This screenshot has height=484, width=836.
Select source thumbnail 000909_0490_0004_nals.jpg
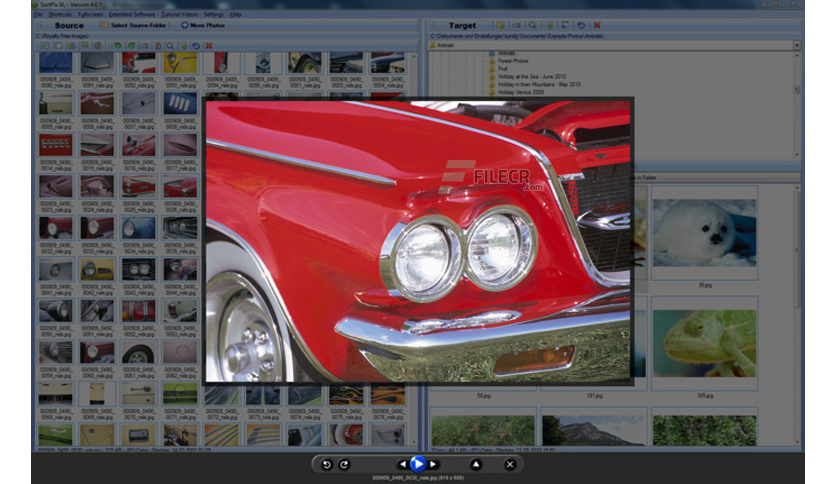pos(388,63)
